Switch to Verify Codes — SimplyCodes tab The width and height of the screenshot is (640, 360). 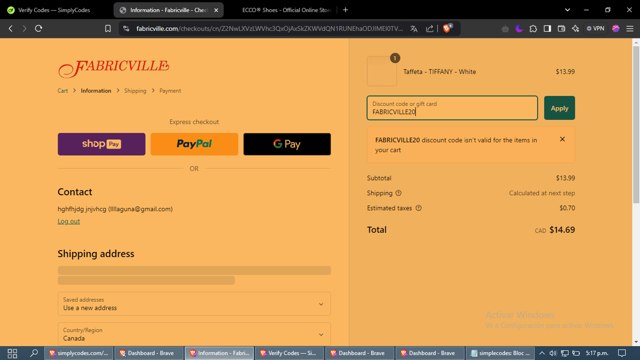tap(55, 10)
